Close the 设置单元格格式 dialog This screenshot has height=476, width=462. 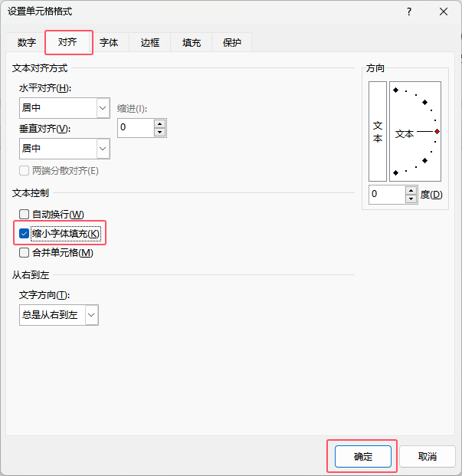coord(444,11)
